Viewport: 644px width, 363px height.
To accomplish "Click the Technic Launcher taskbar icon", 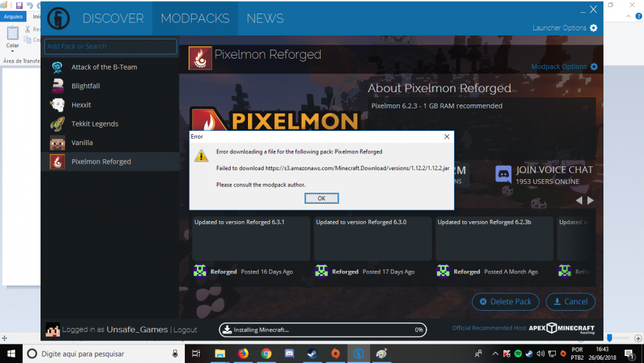I will tap(359, 353).
